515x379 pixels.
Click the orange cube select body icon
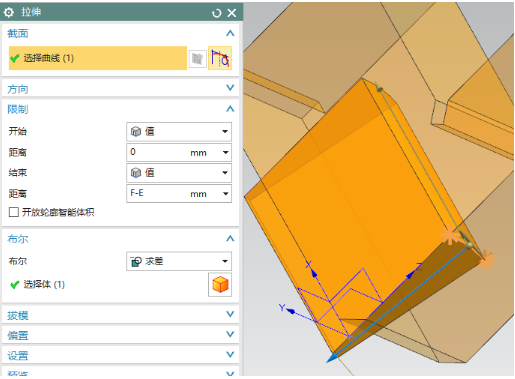point(220,285)
